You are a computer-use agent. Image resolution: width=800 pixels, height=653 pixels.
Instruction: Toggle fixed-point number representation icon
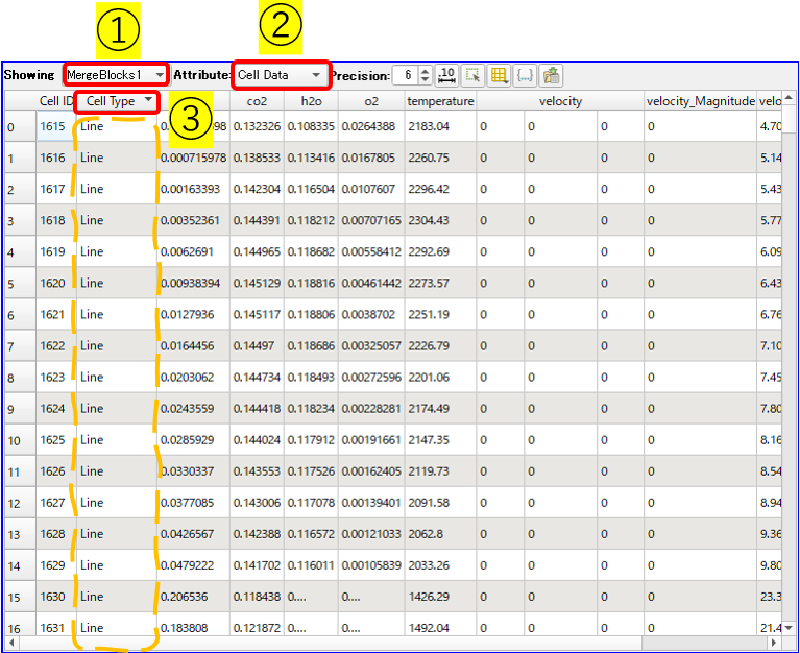(x=448, y=75)
